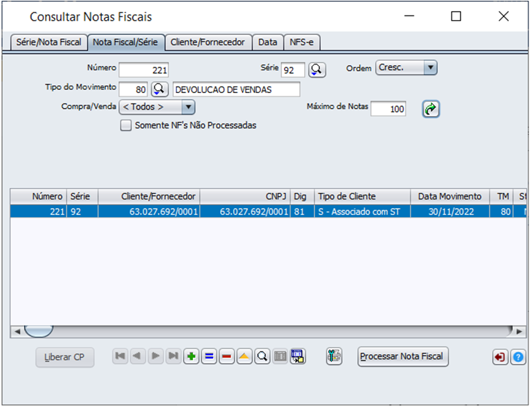The height and width of the screenshot is (407, 532).
Task: Edit record with blue equals icon
Action: [209, 357]
